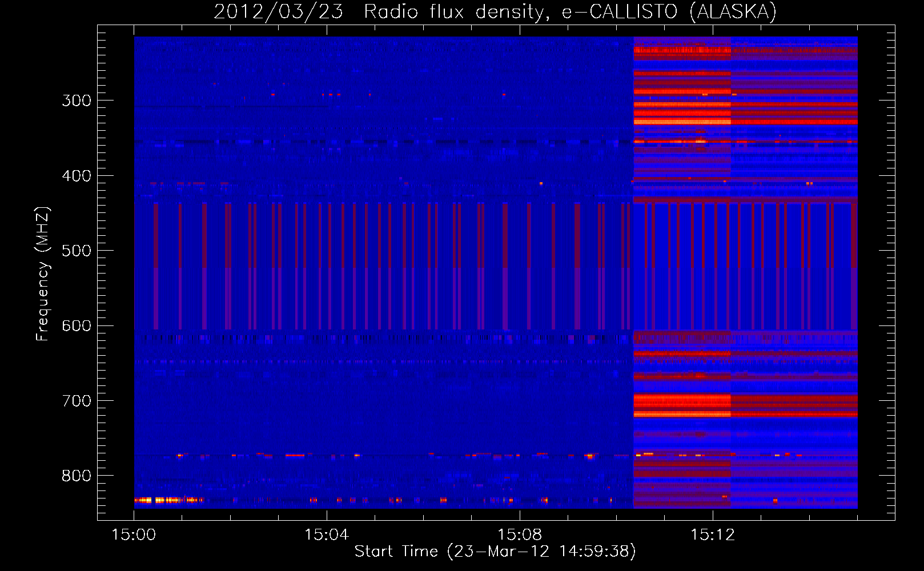Click the 15:00 time tick label
924x571 pixels.
(x=134, y=535)
